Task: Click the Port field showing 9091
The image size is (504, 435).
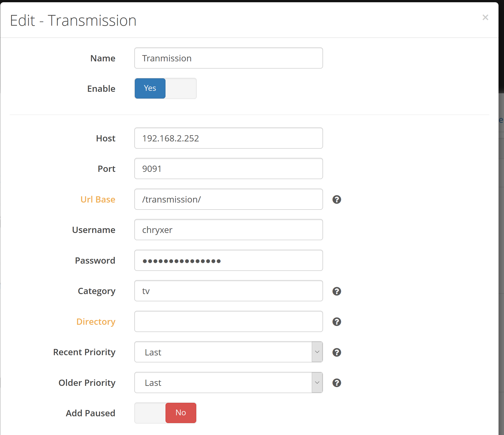Action: 228,169
